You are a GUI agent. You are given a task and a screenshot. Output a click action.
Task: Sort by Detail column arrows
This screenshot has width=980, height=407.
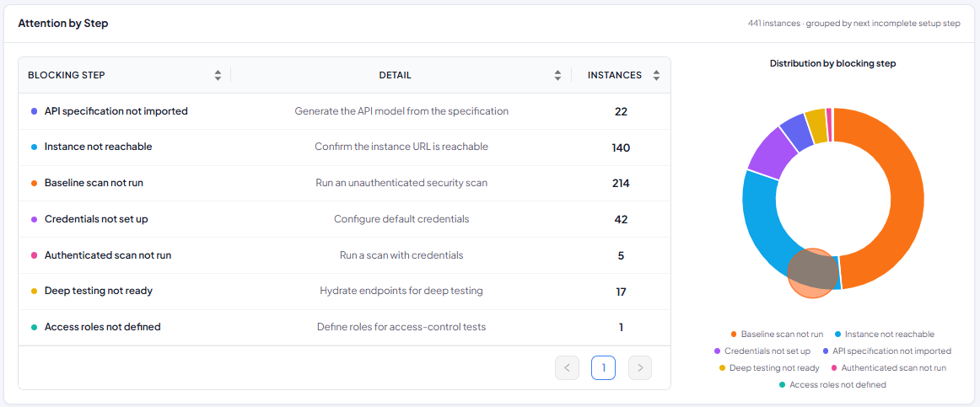tap(557, 76)
